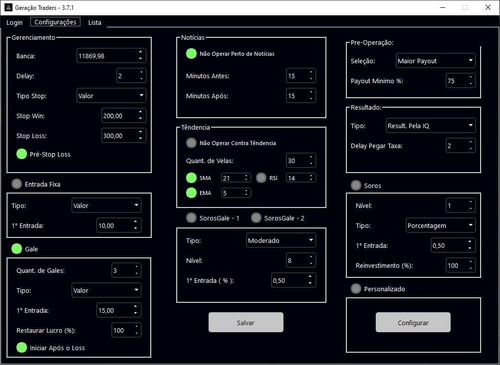This screenshot has height=365, width=500.
Task: Toggle Iniciar Após o Loss
Action: click(x=22, y=347)
